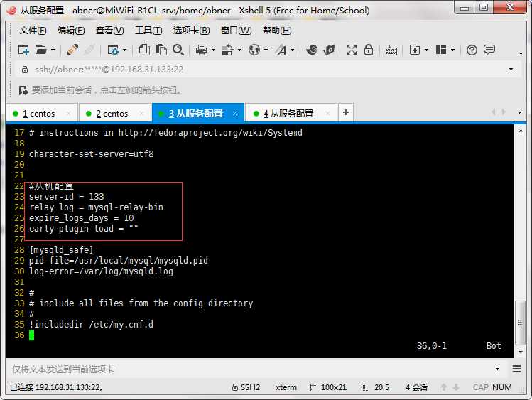This screenshot has width=532, height=400.
Task: Expand the Open folder dropdown arrow
Action: point(53,50)
